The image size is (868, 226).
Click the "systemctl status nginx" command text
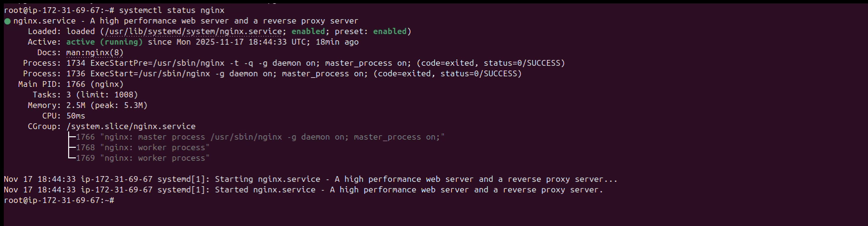coord(171,10)
